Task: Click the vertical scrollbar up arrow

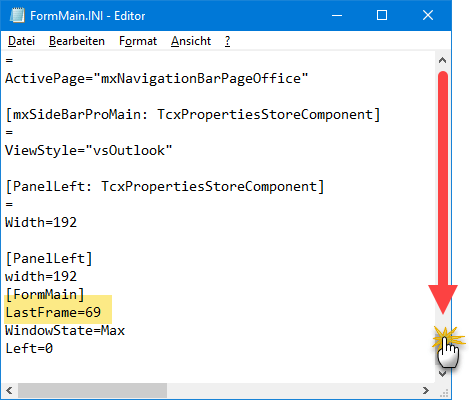Action: click(442, 60)
